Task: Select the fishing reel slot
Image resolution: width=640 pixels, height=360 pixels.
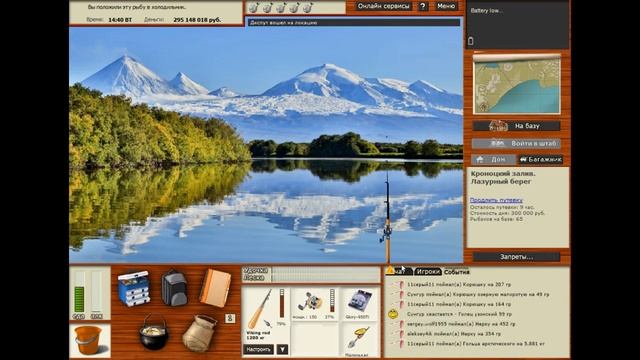Action: pos(315,304)
